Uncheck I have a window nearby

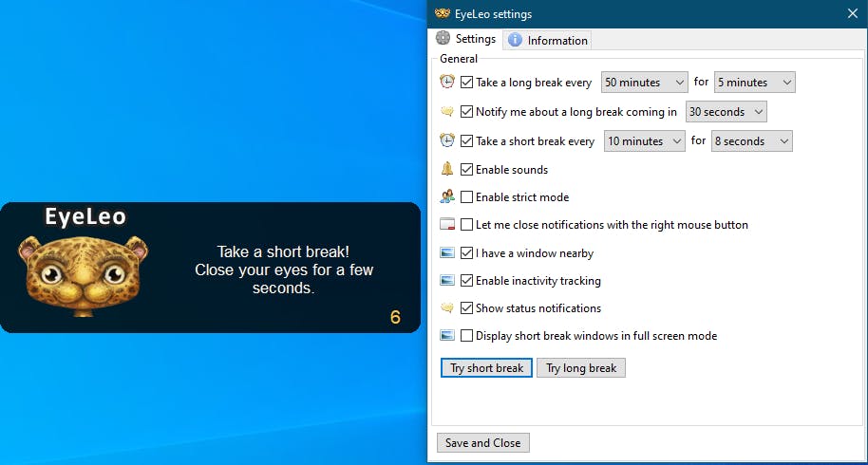click(466, 253)
